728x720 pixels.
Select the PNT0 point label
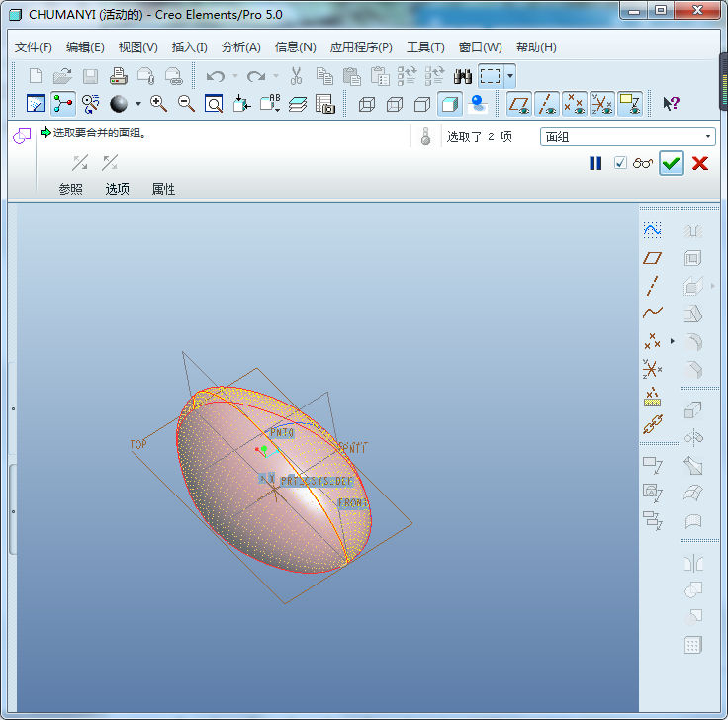click(x=282, y=432)
